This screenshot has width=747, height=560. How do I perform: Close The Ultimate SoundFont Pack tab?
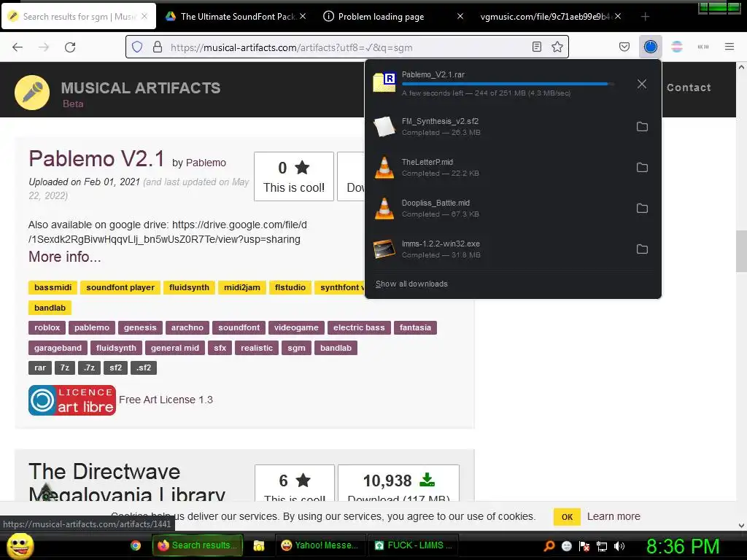(303, 16)
